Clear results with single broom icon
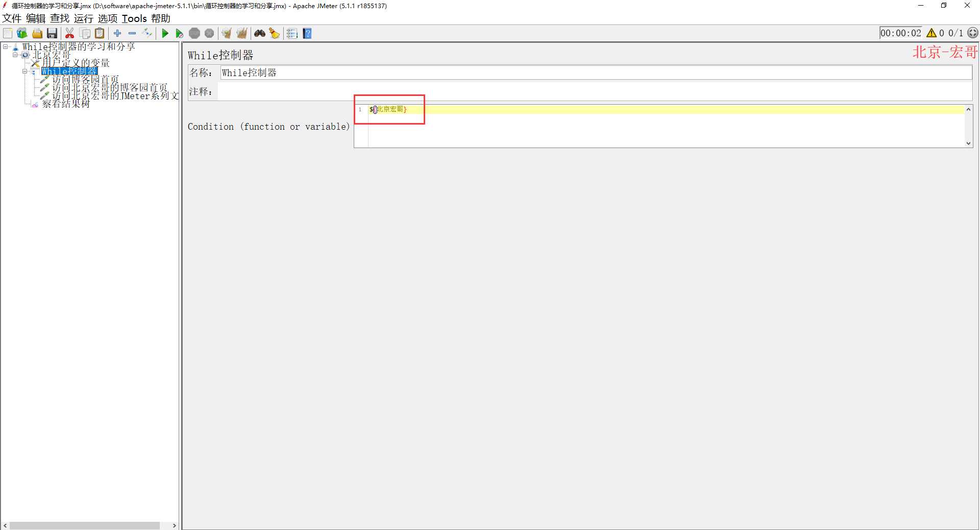The width and height of the screenshot is (980, 530). click(227, 33)
